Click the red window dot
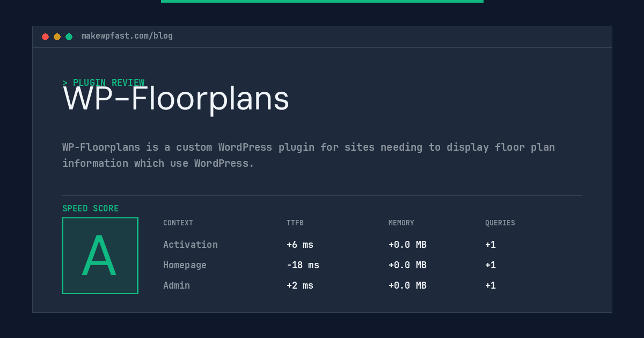This screenshot has height=338, width=644. pos(45,36)
